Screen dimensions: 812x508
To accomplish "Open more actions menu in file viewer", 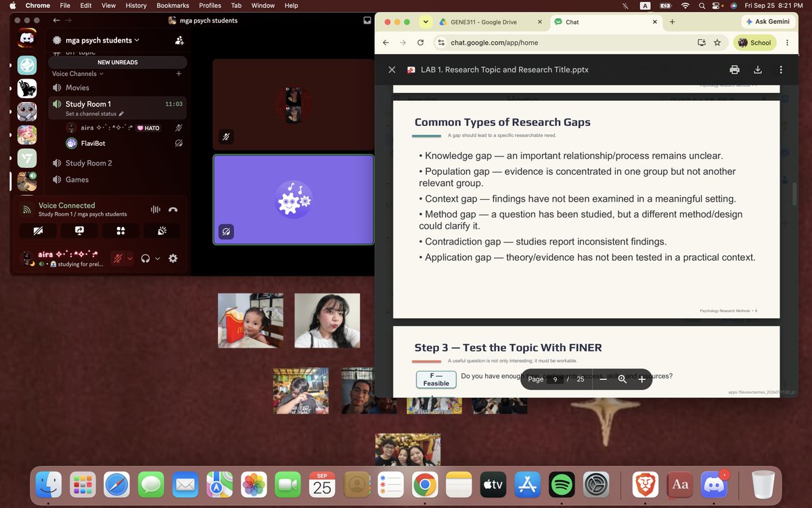I will tap(781, 70).
